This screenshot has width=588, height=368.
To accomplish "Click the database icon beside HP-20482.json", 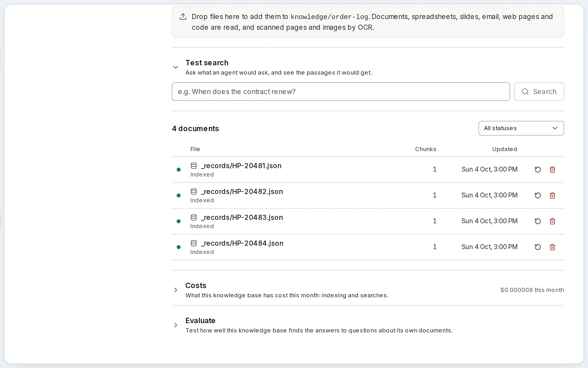I will coord(194,192).
